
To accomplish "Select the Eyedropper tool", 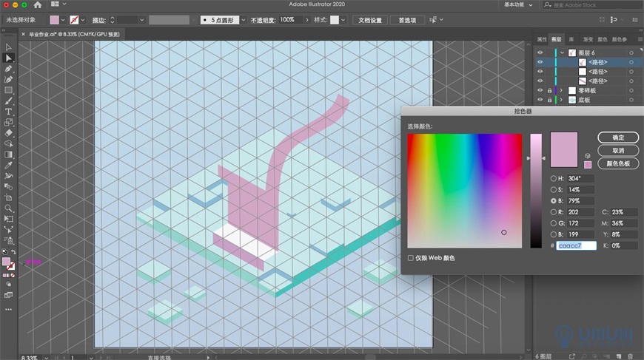I will [x=8, y=166].
